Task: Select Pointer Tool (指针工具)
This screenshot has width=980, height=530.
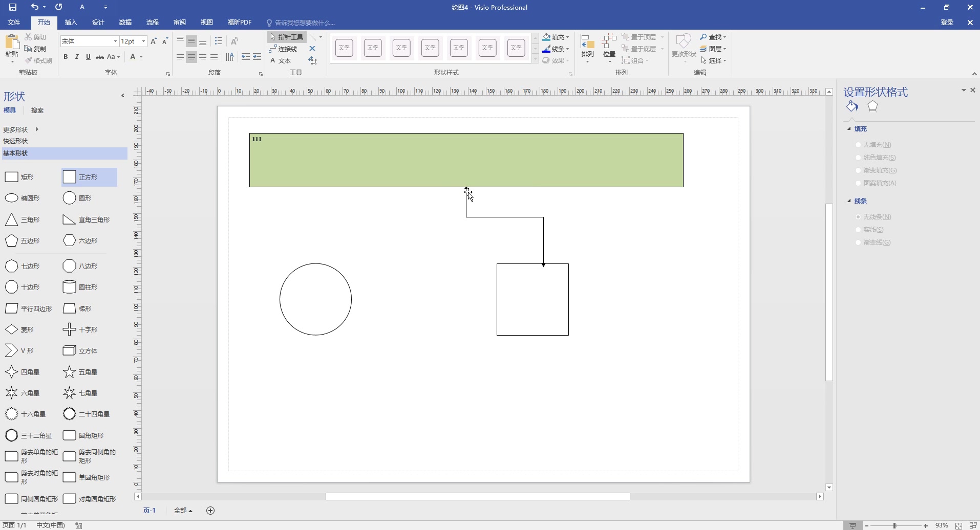Action: coord(287,37)
